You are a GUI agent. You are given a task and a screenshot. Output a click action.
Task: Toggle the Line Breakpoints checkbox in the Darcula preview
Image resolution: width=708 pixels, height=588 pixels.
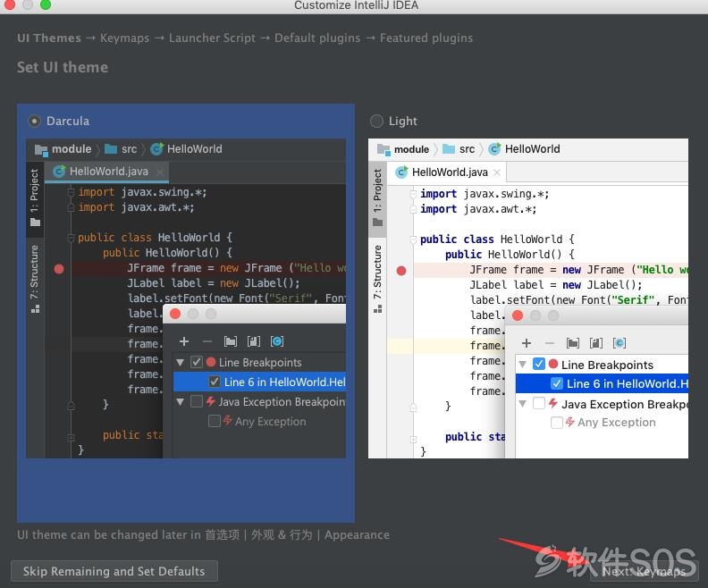pyautogui.click(x=197, y=362)
